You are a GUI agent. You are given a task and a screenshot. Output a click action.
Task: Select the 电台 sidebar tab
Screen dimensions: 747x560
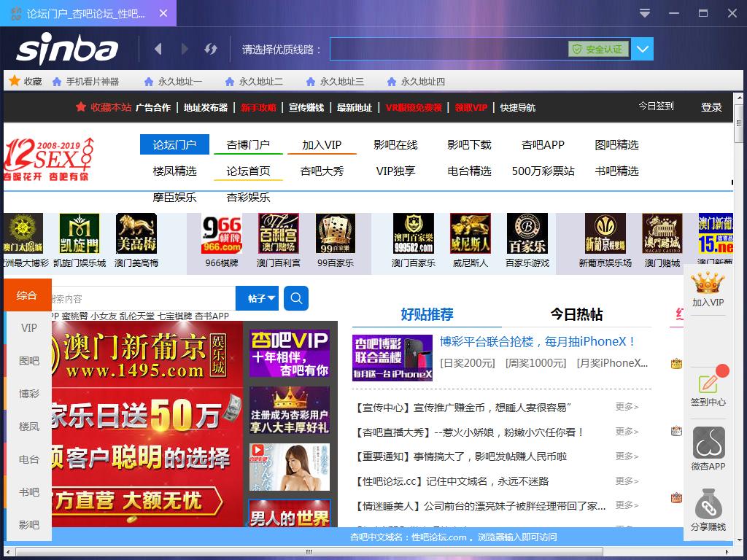pyautogui.click(x=29, y=459)
